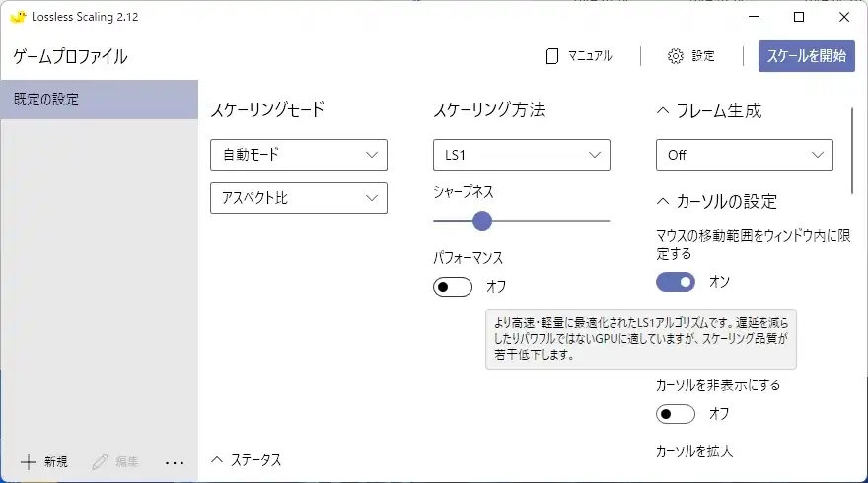
Task: Toggle the パフォーマンス switch
Action: [x=453, y=287]
